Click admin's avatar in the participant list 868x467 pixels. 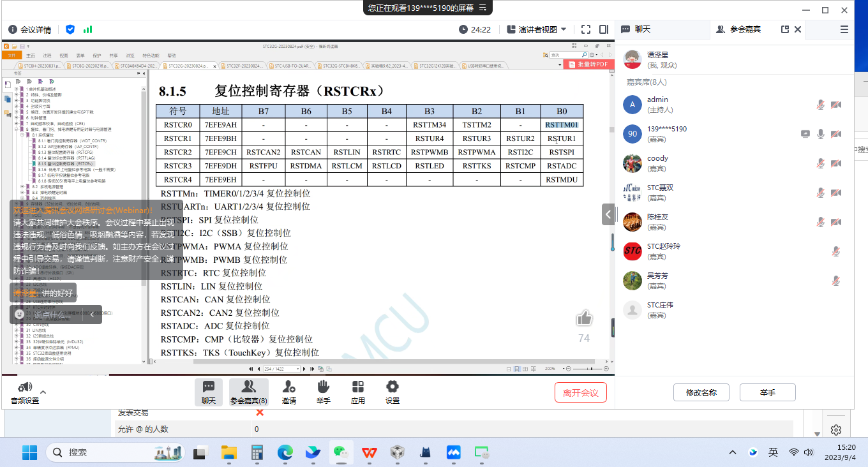[x=632, y=105]
